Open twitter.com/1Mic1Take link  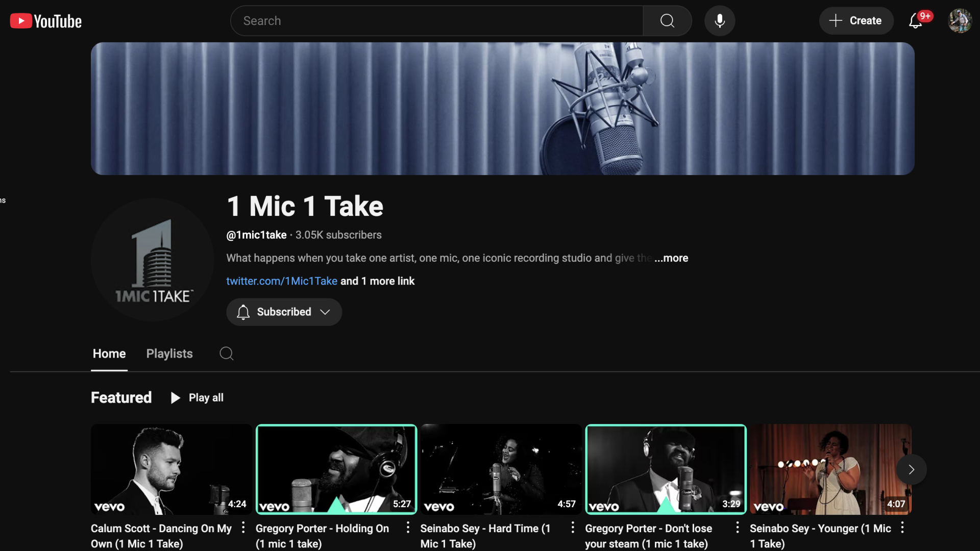click(x=282, y=281)
